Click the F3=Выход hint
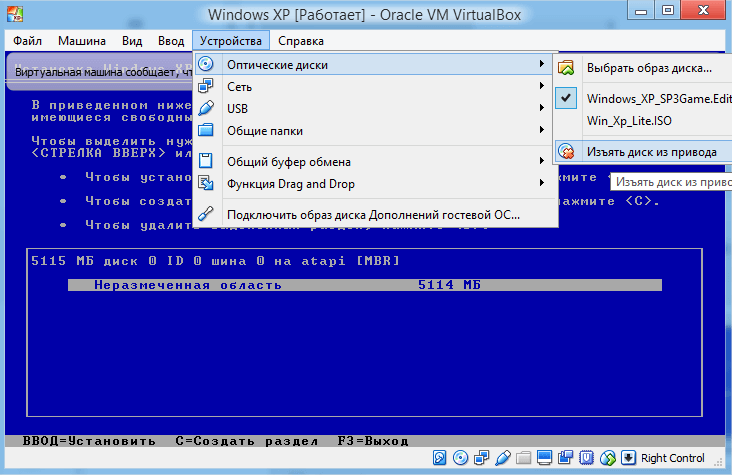Viewport: 732px width, 475px height. tap(373, 441)
